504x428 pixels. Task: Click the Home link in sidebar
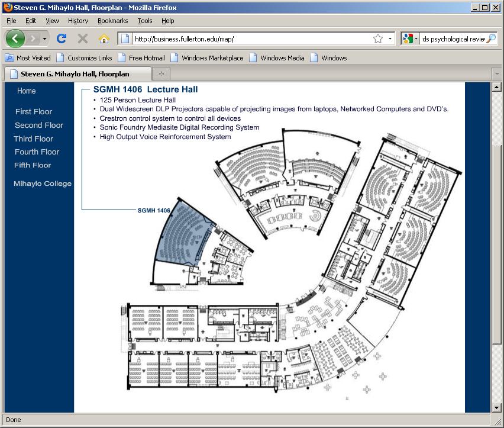point(27,91)
